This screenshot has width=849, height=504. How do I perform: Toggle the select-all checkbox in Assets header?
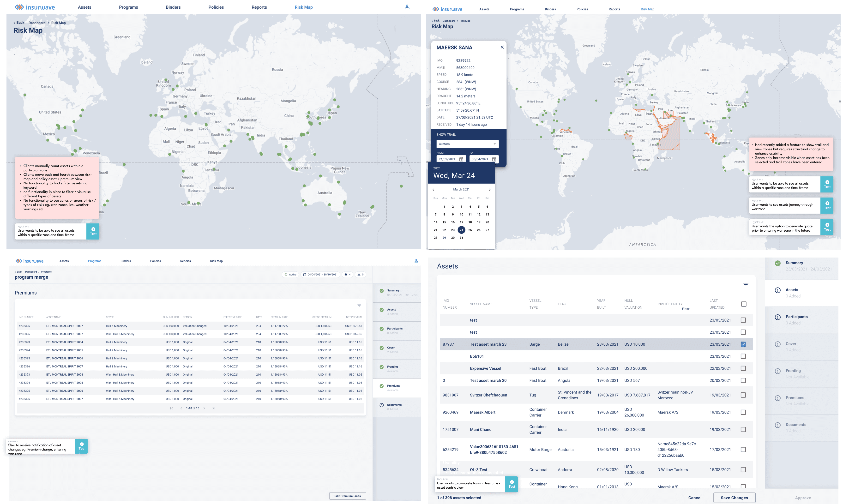click(743, 304)
